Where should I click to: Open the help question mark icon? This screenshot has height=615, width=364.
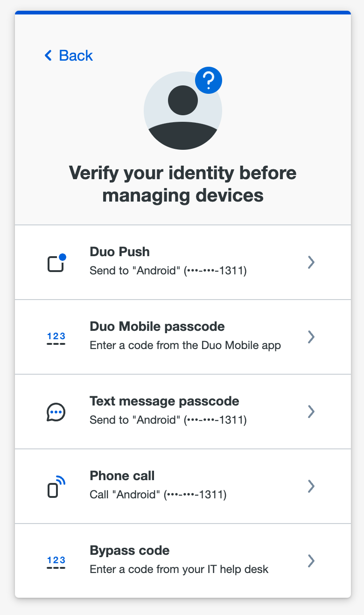pyautogui.click(x=208, y=80)
